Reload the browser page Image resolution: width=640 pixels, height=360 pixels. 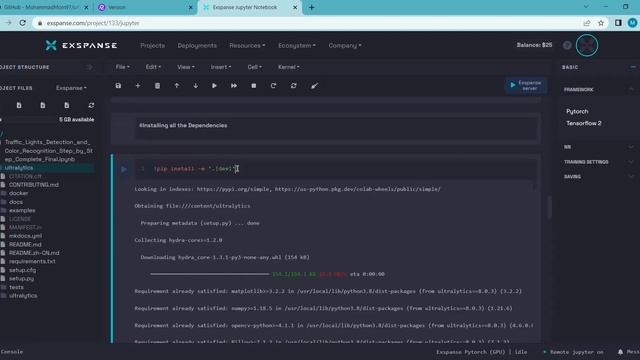23,23
